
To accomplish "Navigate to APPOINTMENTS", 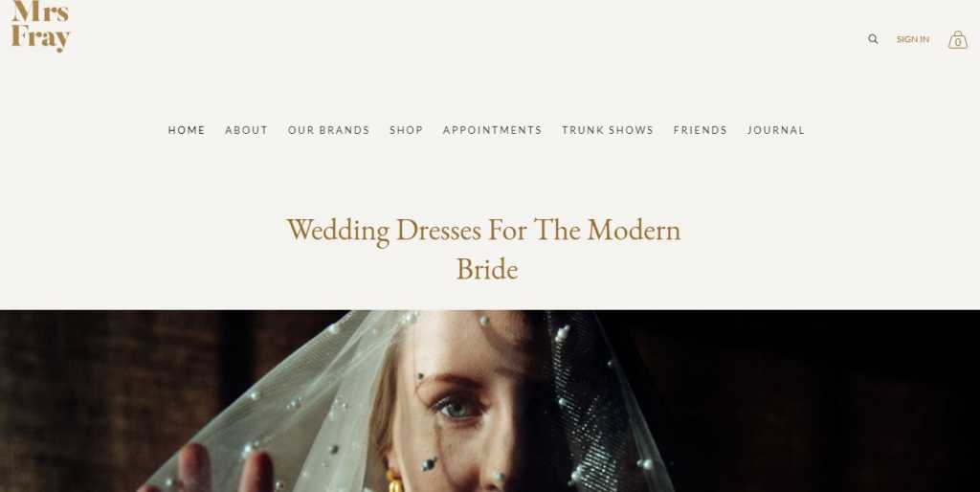I will (493, 130).
